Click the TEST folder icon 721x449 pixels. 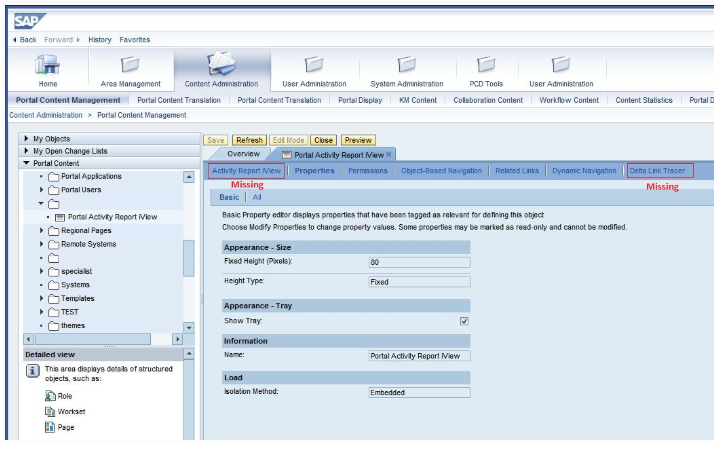(54, 312)
